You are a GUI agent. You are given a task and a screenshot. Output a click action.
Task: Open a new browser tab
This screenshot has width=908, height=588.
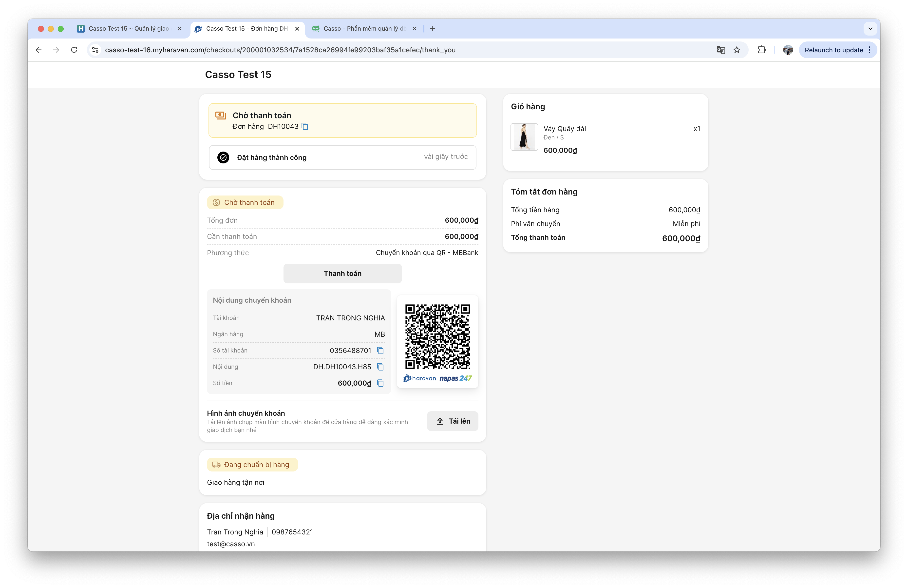[x=432, y=29]
